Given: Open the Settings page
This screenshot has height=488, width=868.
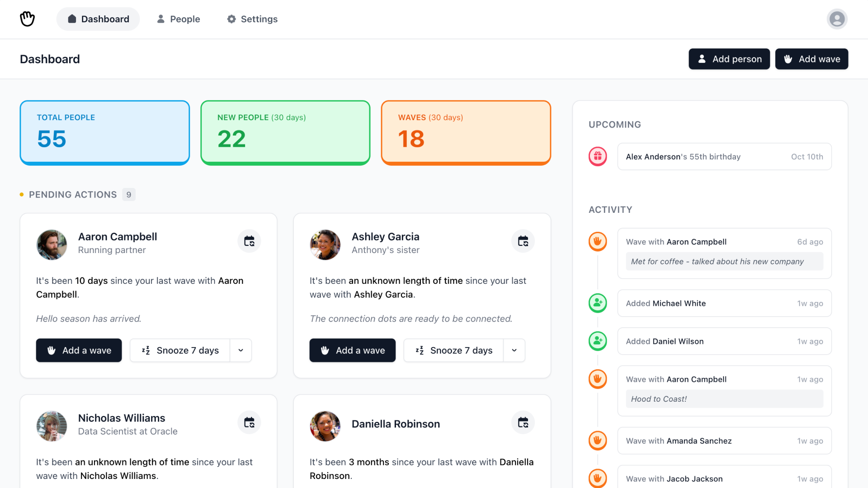Looking at the screenshot, I should (252, 19).
